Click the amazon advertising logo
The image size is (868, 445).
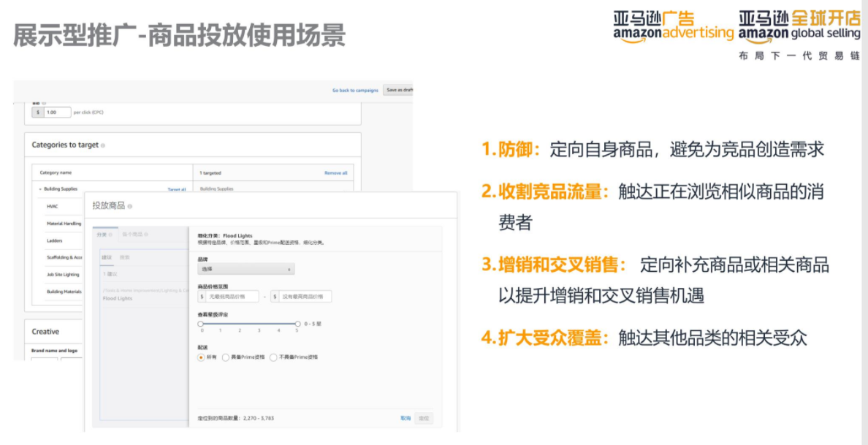(x=671, y=28)
